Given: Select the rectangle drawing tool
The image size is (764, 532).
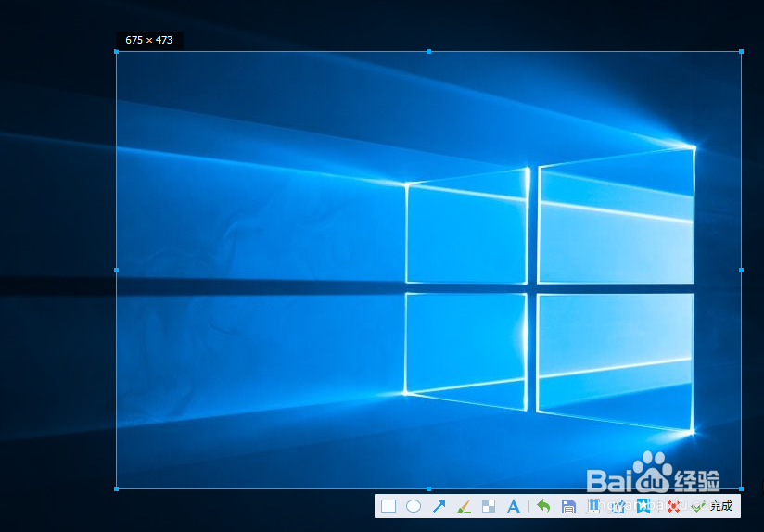Looking at the screenshot, I should (x=388, y=506).
